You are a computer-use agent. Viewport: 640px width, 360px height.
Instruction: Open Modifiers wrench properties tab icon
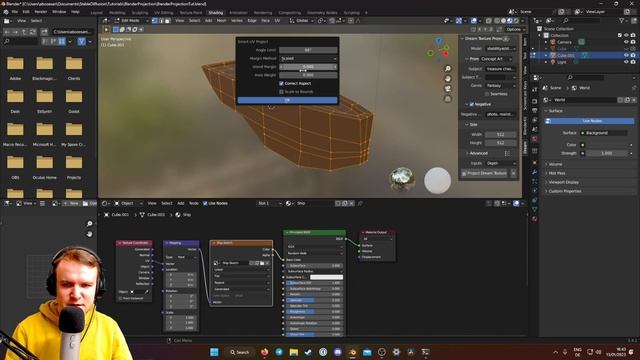pyautogui.click(x=535, y=172)
